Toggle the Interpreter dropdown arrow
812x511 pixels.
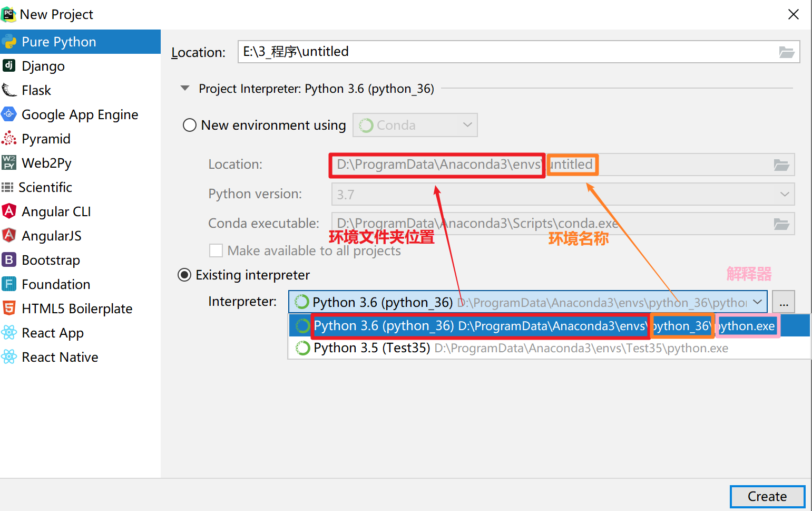pyautogui.click(x=758, y=302)
